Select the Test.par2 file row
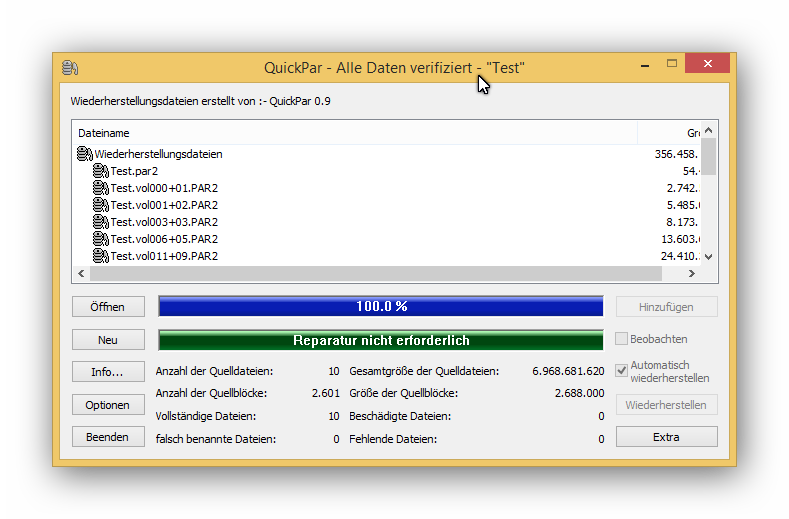Viewport: 789px width, 519px height. [x=386, y=171]
